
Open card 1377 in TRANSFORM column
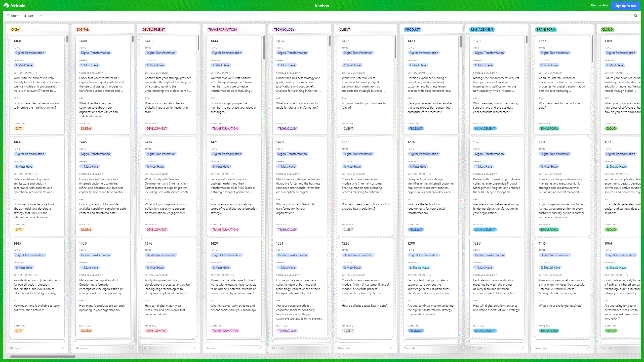pyautogui.click(x=562, y=85)
